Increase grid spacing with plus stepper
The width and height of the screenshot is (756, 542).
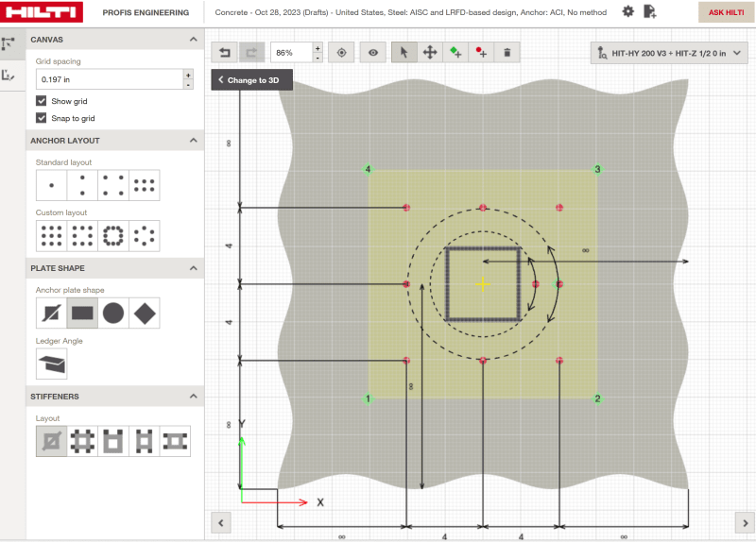[x=188, y=75]
